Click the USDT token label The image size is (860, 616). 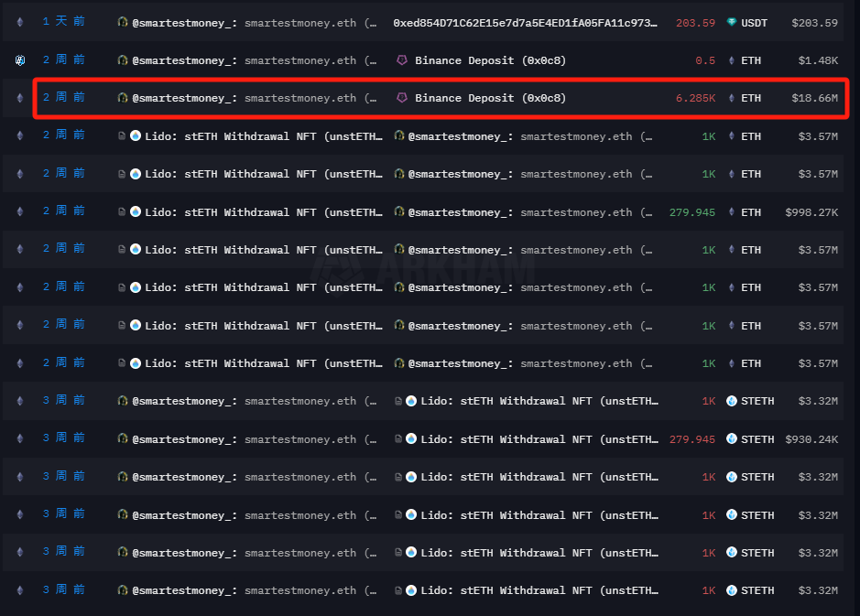coord(756,22)
